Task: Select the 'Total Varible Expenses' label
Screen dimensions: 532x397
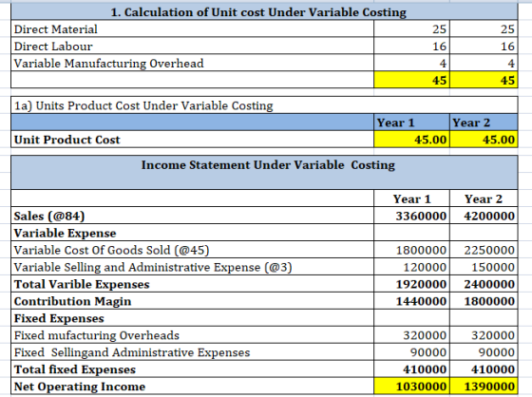Action: click(192, 284)
